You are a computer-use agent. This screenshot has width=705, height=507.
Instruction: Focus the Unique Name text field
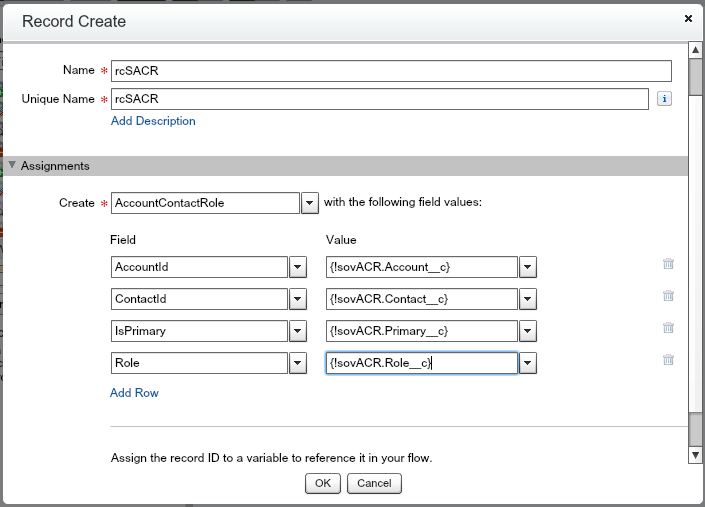coord(380,98)
